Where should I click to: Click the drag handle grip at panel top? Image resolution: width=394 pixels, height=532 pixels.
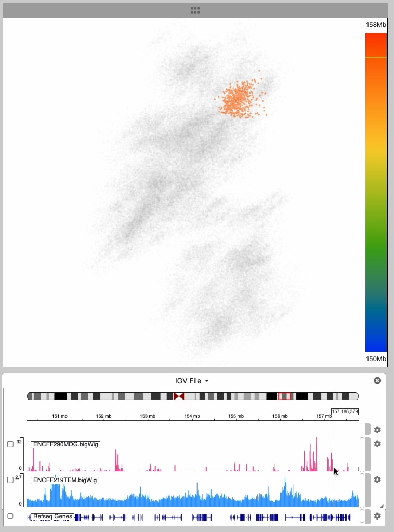(195, 10)
